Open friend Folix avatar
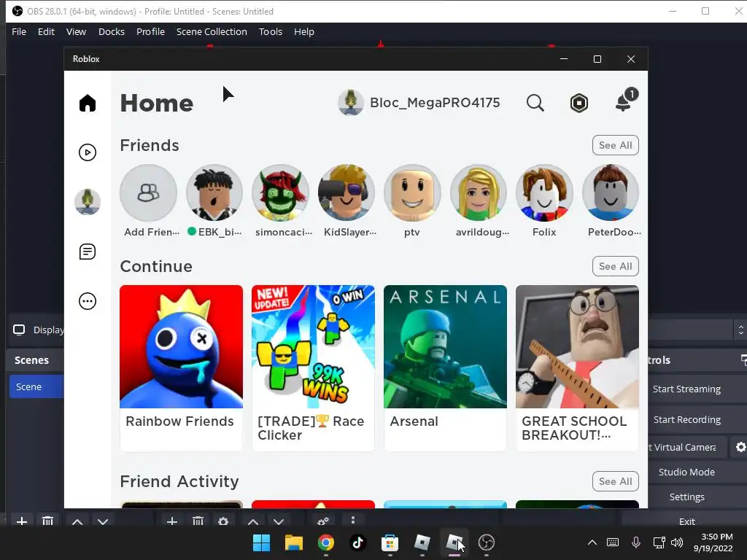 coord(544,192)
